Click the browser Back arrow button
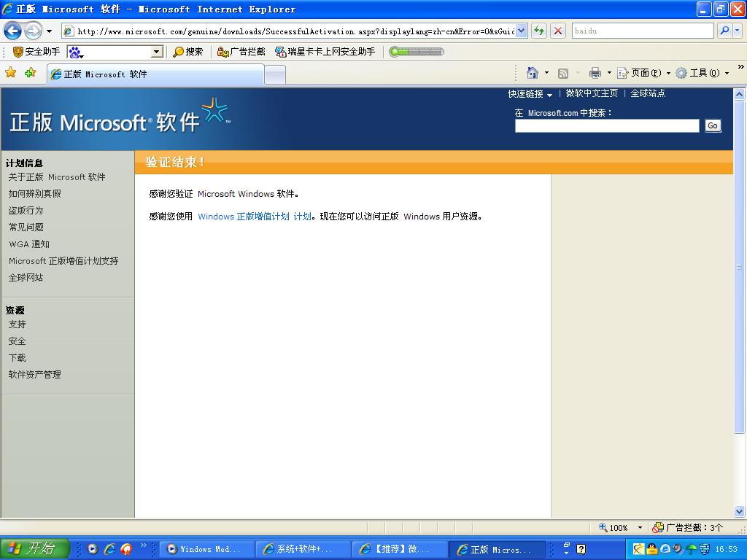 click(x=12, y=31)
